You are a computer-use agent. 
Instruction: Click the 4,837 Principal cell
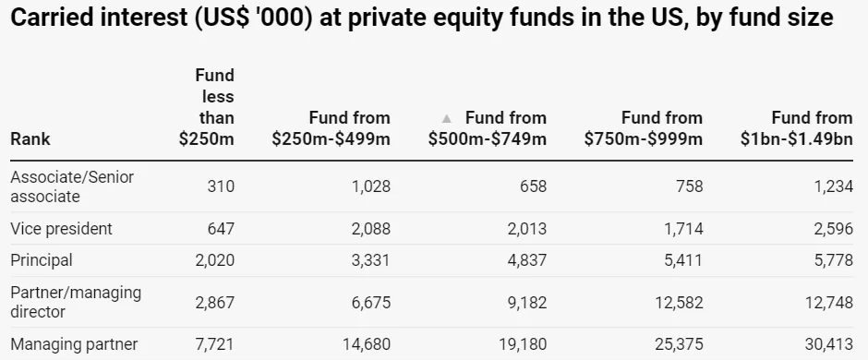(x=526, y=260)
